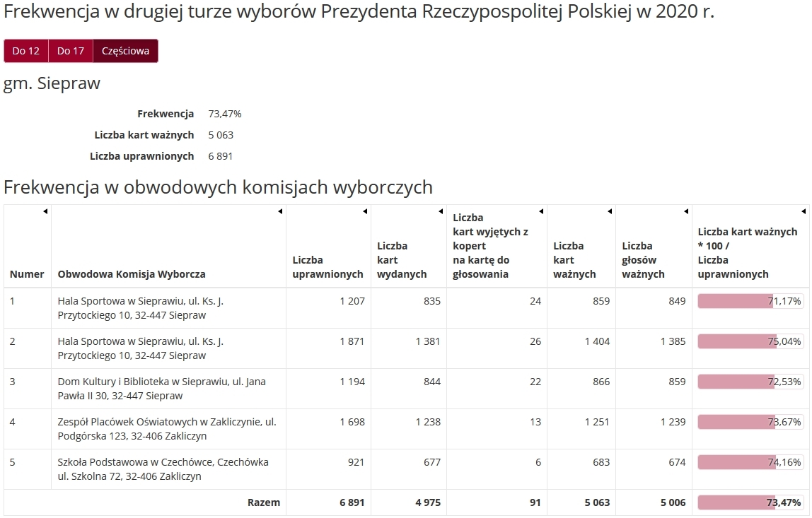812x518 pixels.
Task: Switch to the Do 12 turnout tab
Action: pos(26,51)
